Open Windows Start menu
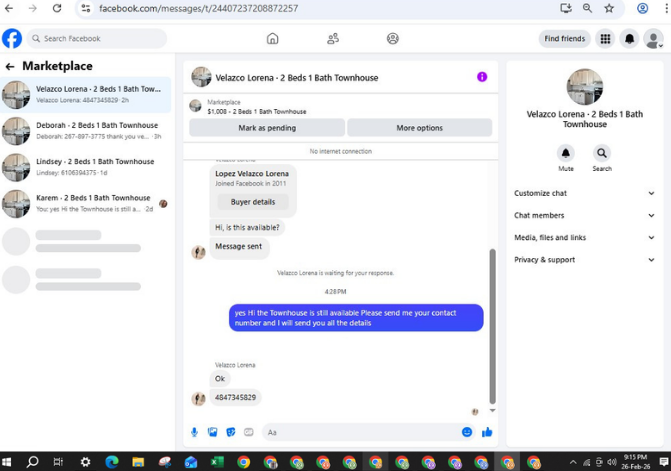The image size is (671, 471). pyautogui.click(x=6, y=462)
